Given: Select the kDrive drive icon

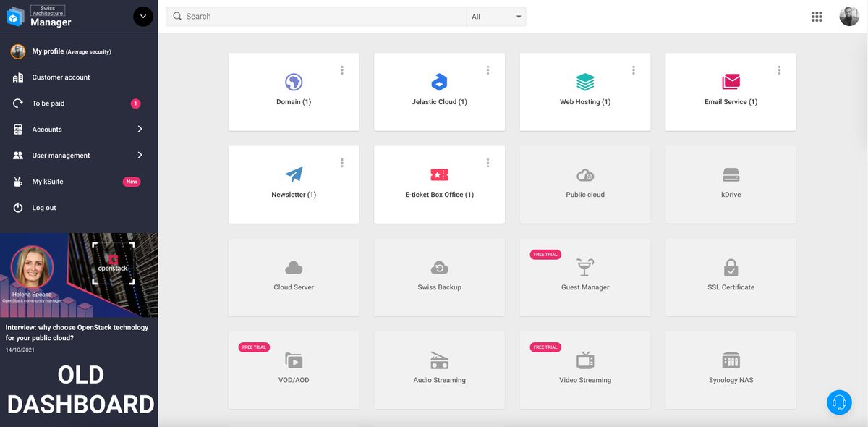Looking at the screenshot, I should [731, 174].
